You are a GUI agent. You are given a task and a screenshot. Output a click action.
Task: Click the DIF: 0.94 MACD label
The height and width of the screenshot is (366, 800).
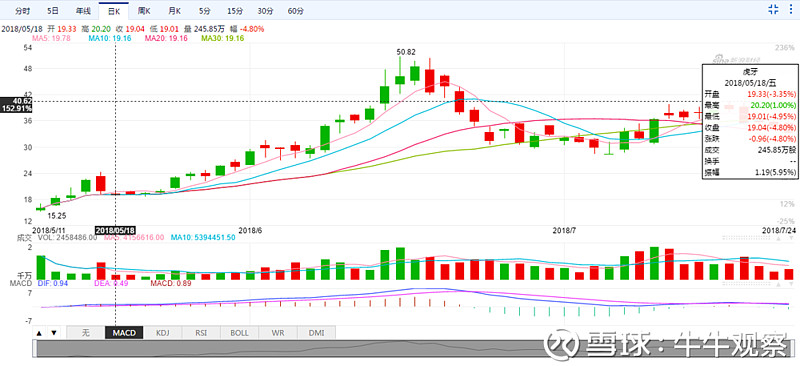[x=52, y=283]
